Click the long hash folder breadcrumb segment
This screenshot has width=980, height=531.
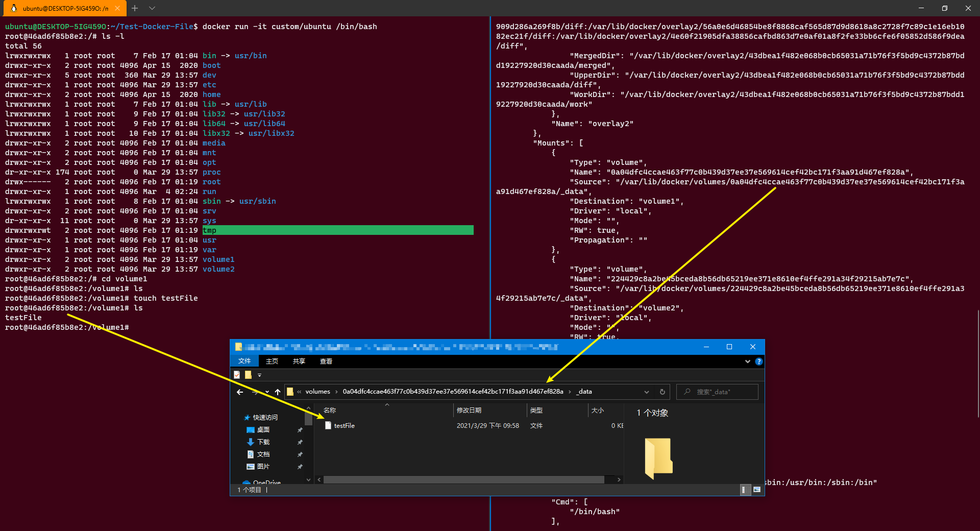tap(453, 392)
